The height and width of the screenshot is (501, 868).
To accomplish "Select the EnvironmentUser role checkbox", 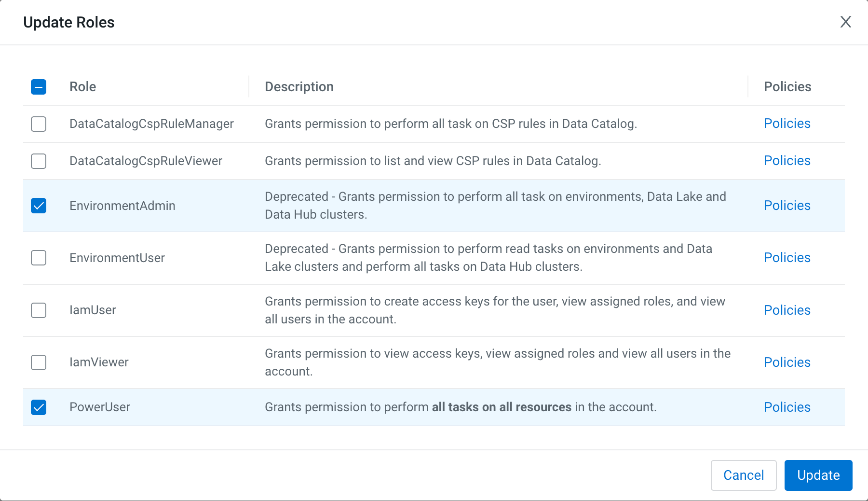I will click(x=39, y=258).
